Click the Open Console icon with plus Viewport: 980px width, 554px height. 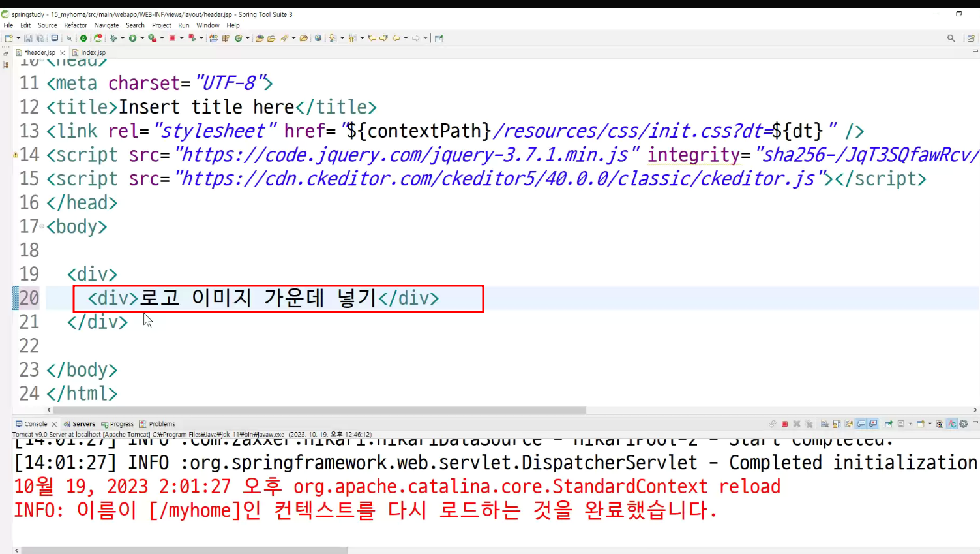pos(920,424)
